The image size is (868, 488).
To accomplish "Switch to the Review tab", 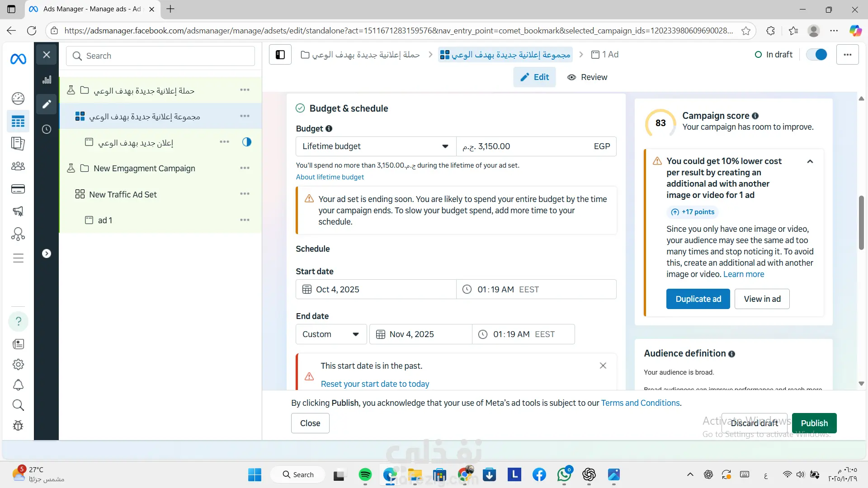I will pyautogui.click(x=587, y=77).
